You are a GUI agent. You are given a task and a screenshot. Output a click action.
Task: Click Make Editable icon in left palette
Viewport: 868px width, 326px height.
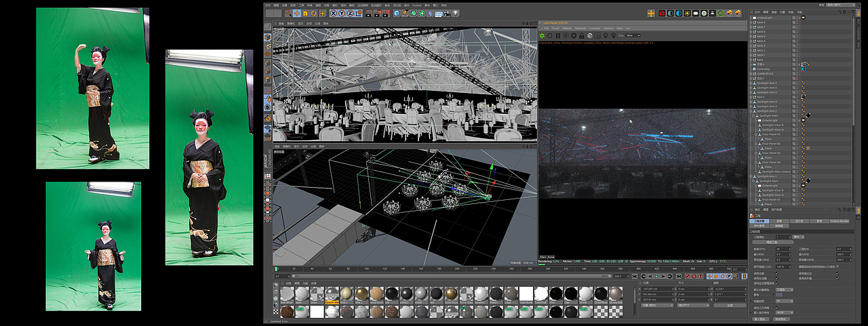point(267,26)
